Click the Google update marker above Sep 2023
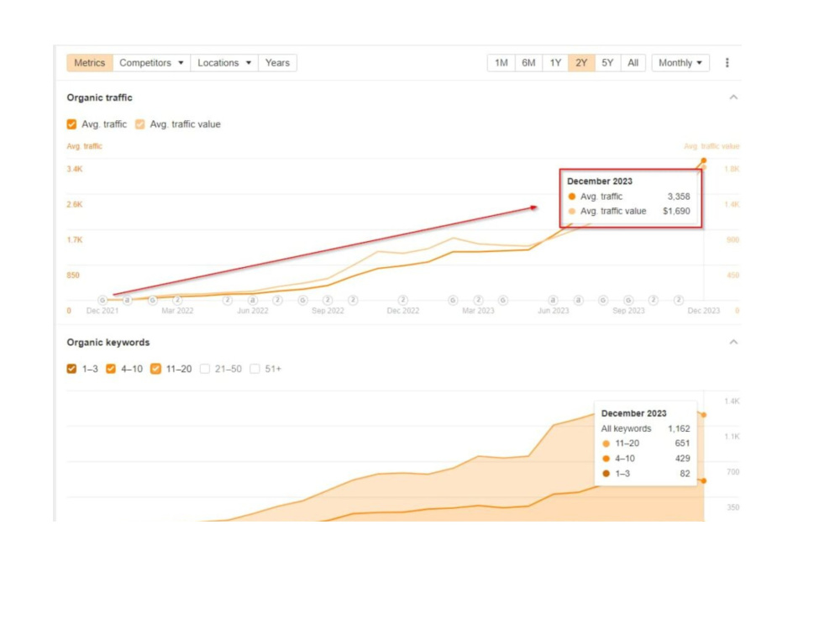This screenshot has width=840, height=630. tap(628, 300)
